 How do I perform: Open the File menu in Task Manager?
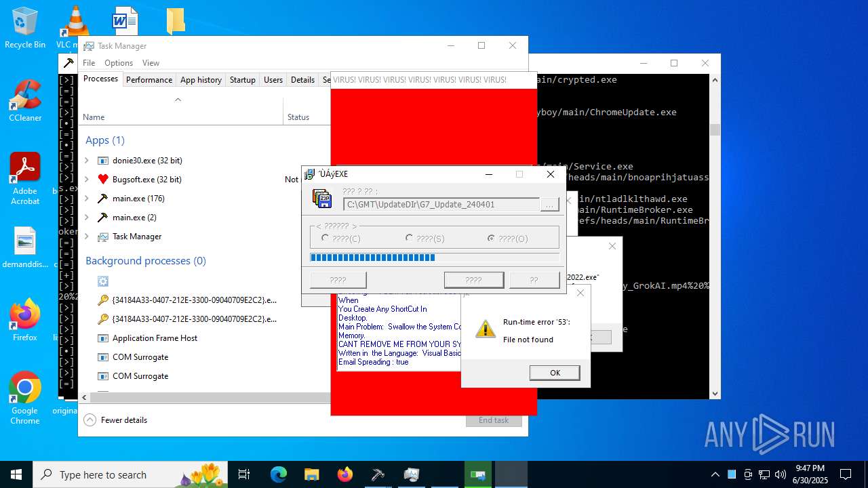click(89, 63)
